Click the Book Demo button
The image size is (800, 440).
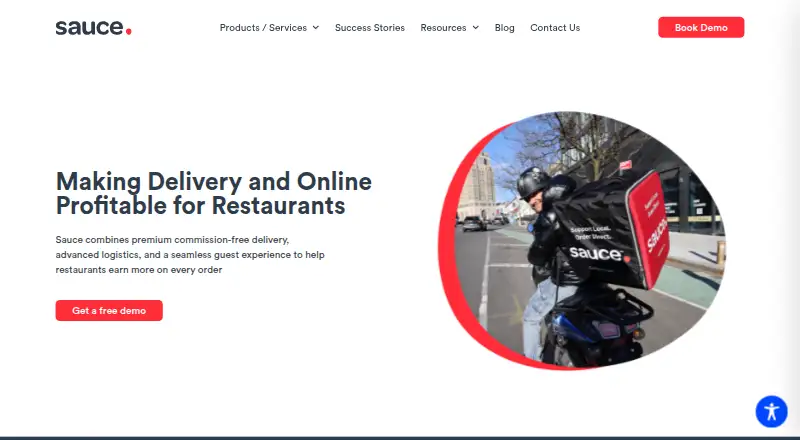(x=701, y=28)
